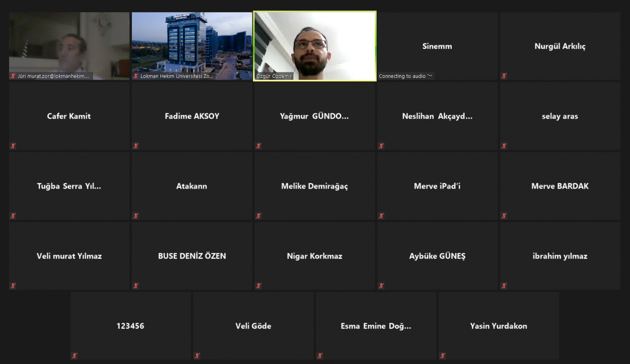630x364 pixels.
Task: Click the Cafer Kamit name
Action: 69,116
